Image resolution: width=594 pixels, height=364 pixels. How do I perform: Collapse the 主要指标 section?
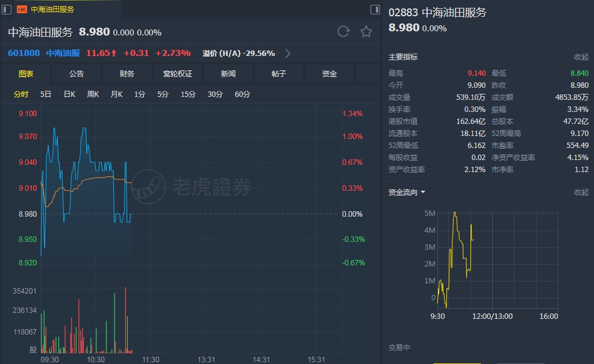point(581,57)
